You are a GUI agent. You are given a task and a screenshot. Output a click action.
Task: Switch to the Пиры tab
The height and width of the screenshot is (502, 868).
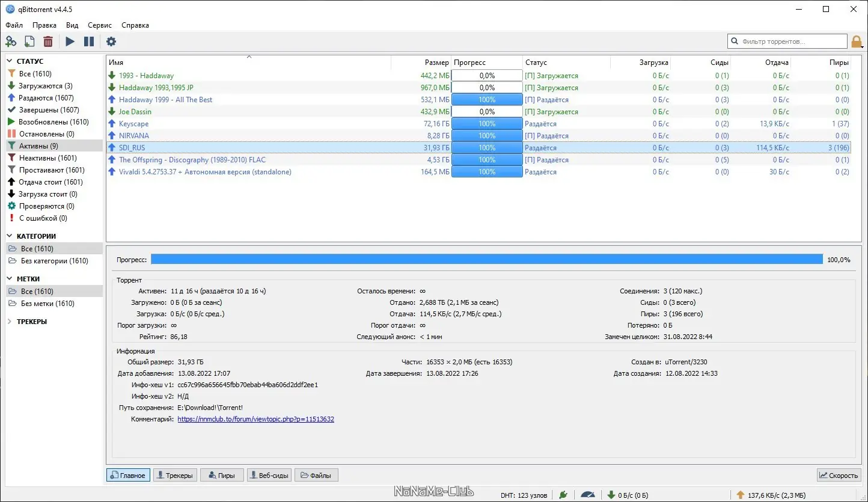[222, 476]
